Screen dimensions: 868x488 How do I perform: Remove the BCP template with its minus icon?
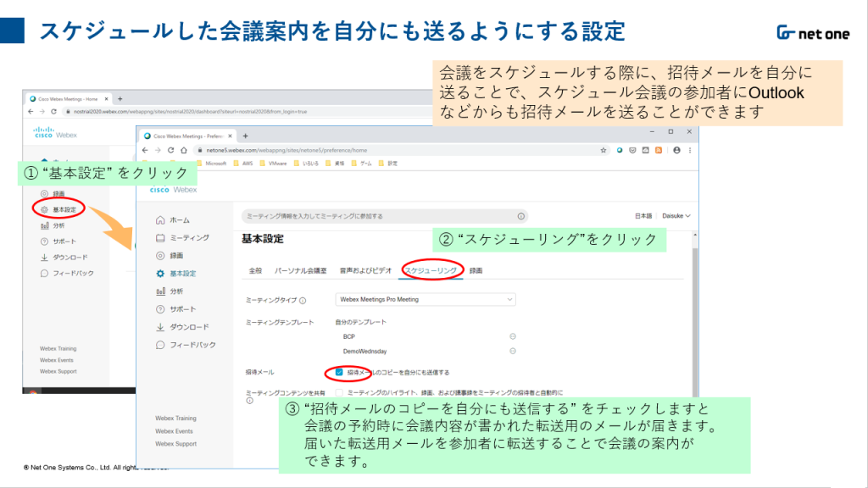[513, 336]
